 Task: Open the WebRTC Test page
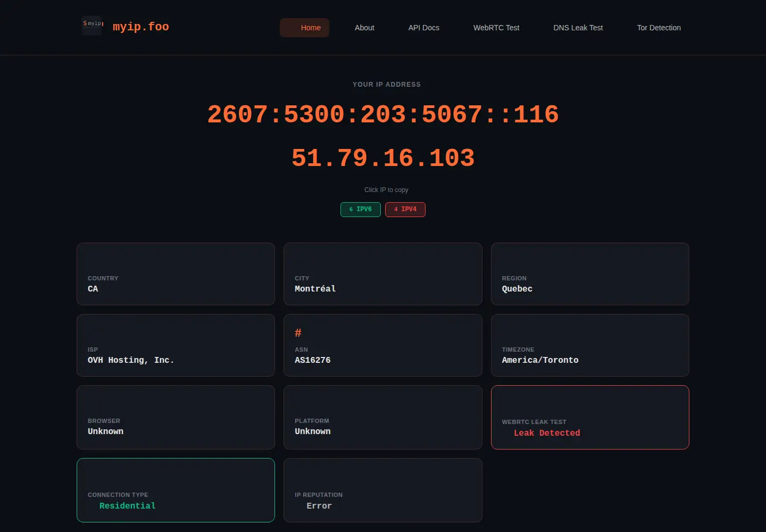click(x=496, y=28)
